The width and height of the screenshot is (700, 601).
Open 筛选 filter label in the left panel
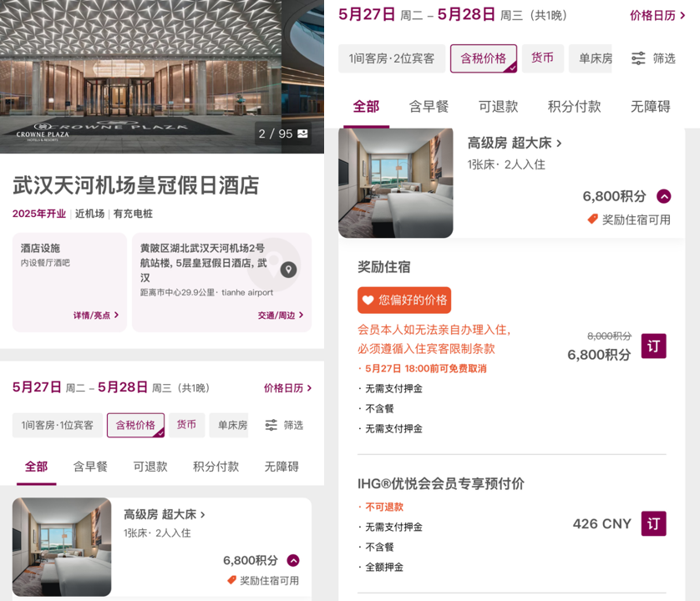pyautogui.click(x=293, y=425)
